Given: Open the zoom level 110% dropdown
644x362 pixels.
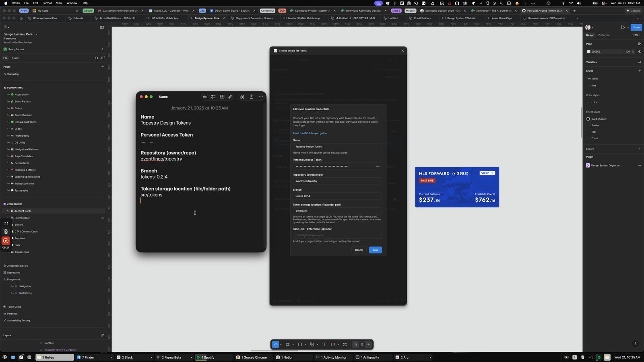Looking at the screenshot, I should click(636, 35).
